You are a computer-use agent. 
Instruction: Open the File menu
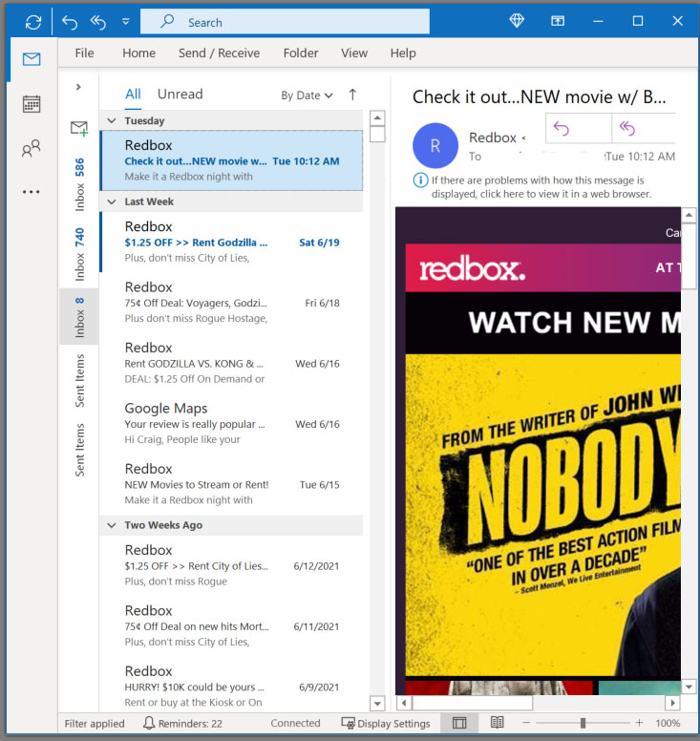pyautogui.click(x=84, y=53)
